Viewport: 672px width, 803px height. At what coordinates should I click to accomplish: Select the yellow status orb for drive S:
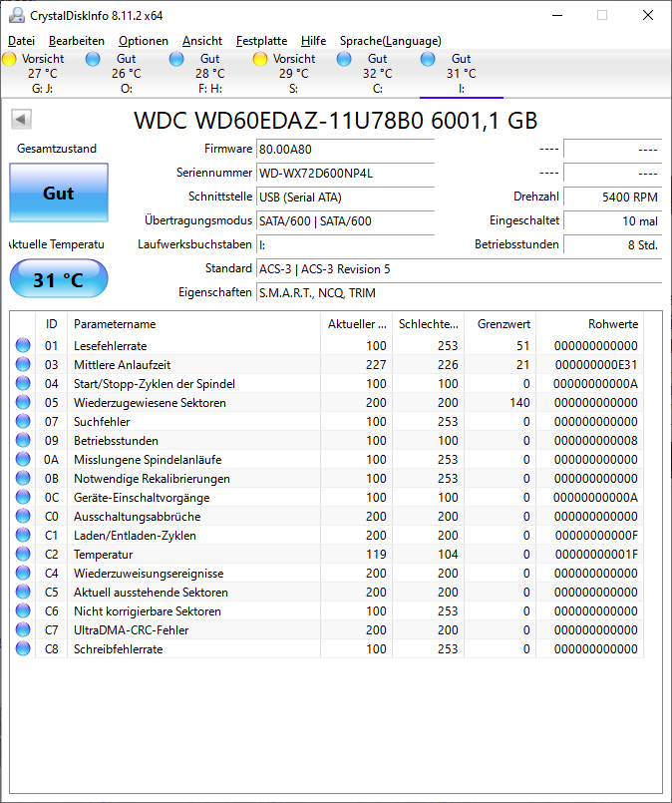pyautogui.click(x=260, y=59)
